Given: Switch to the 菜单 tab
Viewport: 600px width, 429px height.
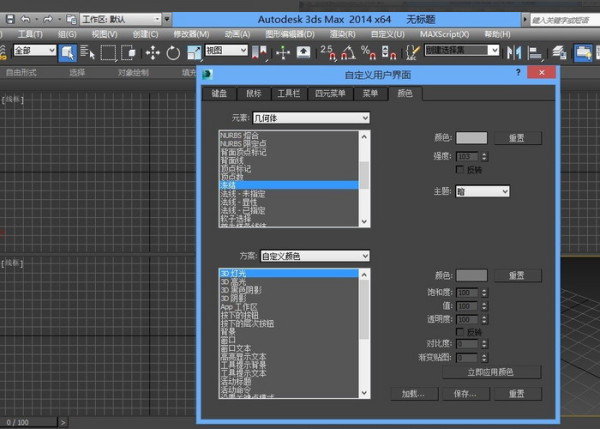Looking at the screenshot, I should pyautogui.click(x=370, y=93).
